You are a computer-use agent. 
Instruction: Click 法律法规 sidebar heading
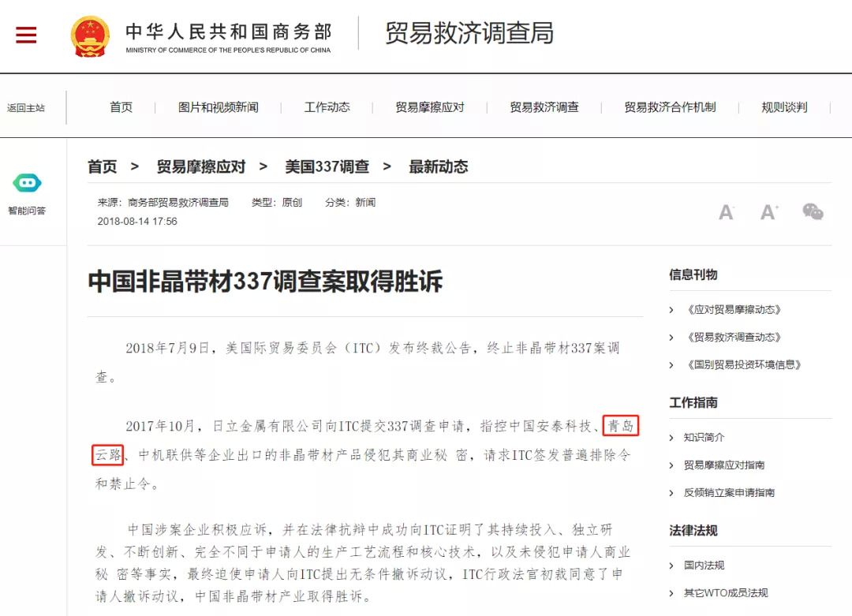(x=693, y=531)
